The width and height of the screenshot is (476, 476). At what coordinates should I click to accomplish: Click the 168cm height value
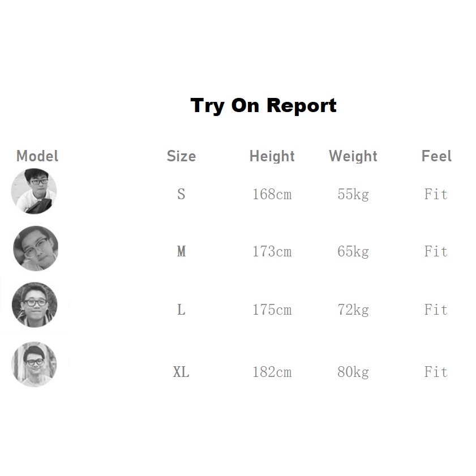[272, 195]
